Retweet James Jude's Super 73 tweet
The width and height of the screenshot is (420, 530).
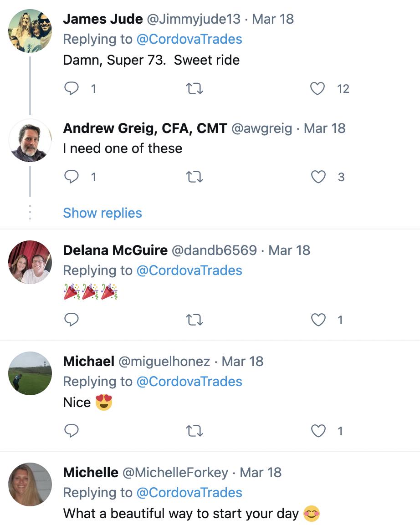click(195, 88)
